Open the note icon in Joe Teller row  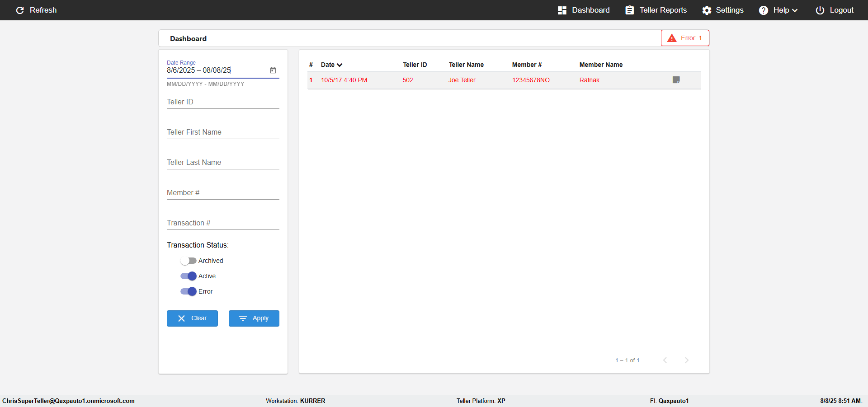tap(676, 80)
